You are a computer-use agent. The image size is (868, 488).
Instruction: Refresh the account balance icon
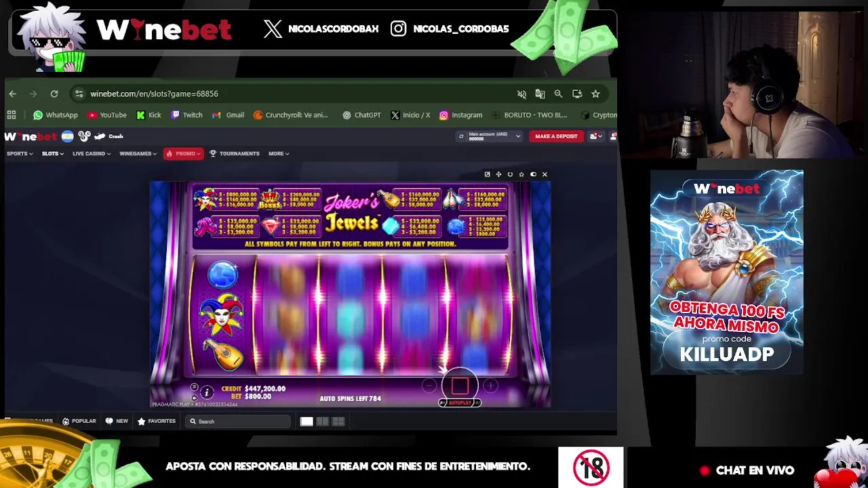[x=461, y=136]
